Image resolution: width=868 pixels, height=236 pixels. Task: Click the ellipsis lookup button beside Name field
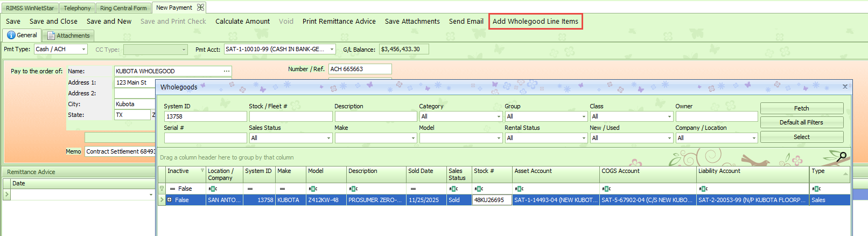[x=227, y=71]
